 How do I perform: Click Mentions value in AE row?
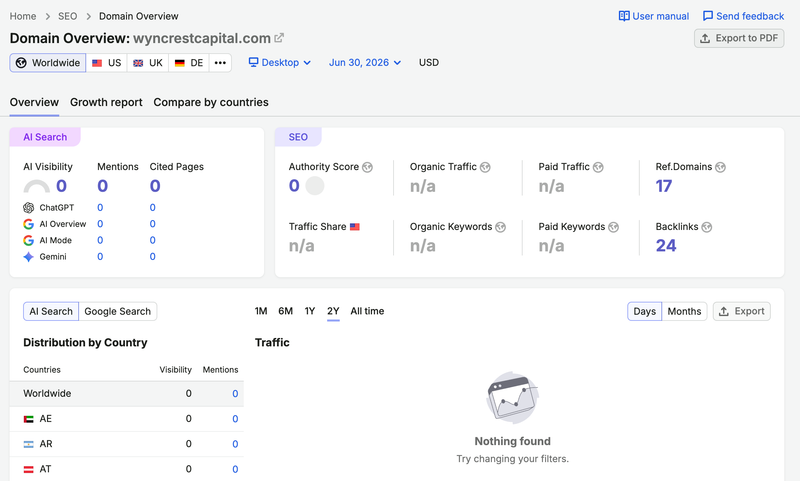pyautogui.click(x=235, y=419)
